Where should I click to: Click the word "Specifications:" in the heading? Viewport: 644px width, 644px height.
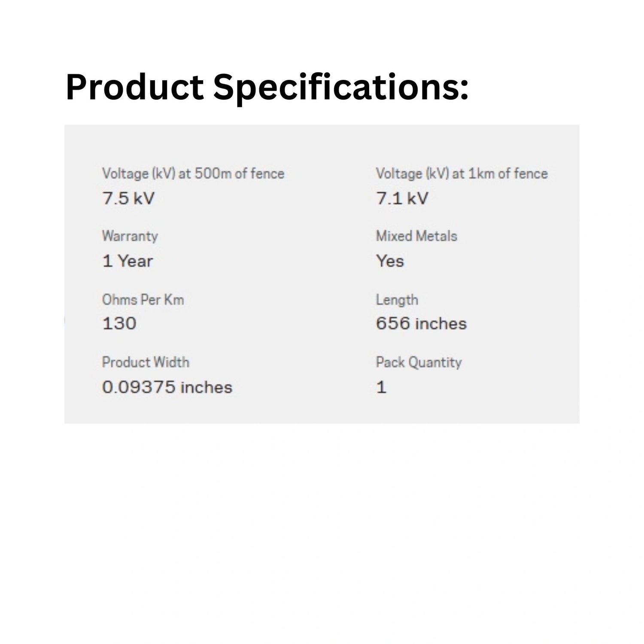coord(340,88)
